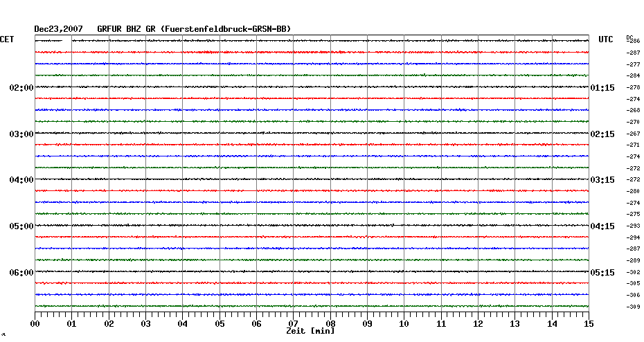Click the 02:15 UTC time label
The width and height of the screenshot is (644, 342).
[x=602, y=134]
